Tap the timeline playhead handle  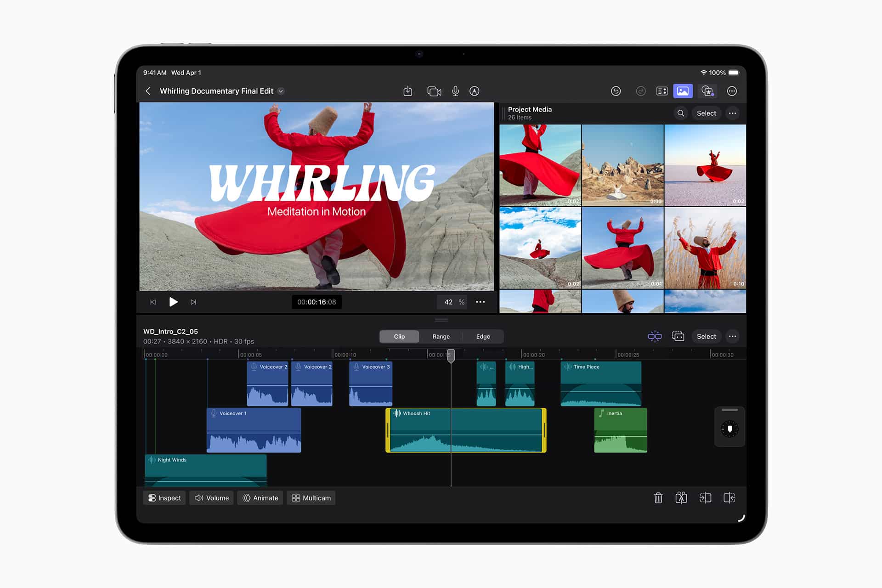tap(451, 356)
